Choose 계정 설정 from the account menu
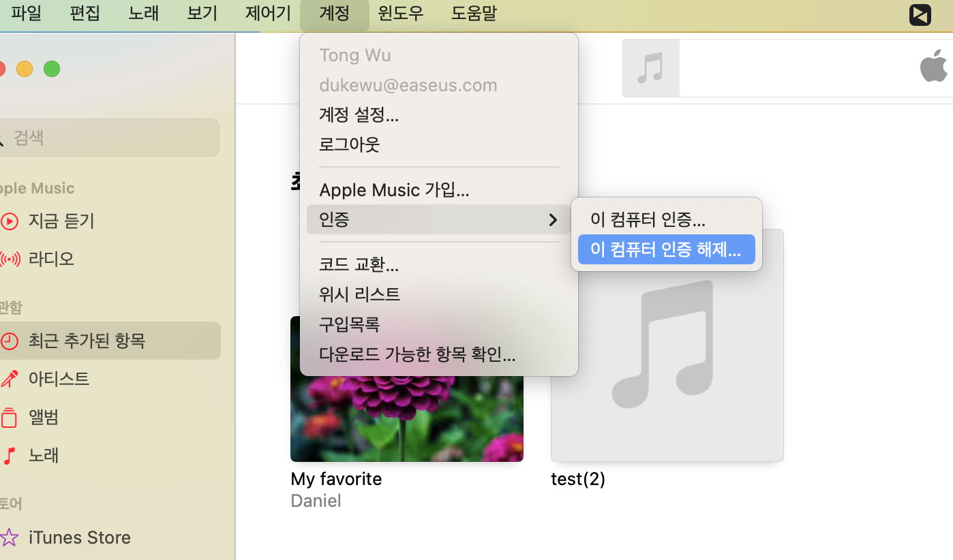Viewport: 953px width, 560px height. click(358, 114)
